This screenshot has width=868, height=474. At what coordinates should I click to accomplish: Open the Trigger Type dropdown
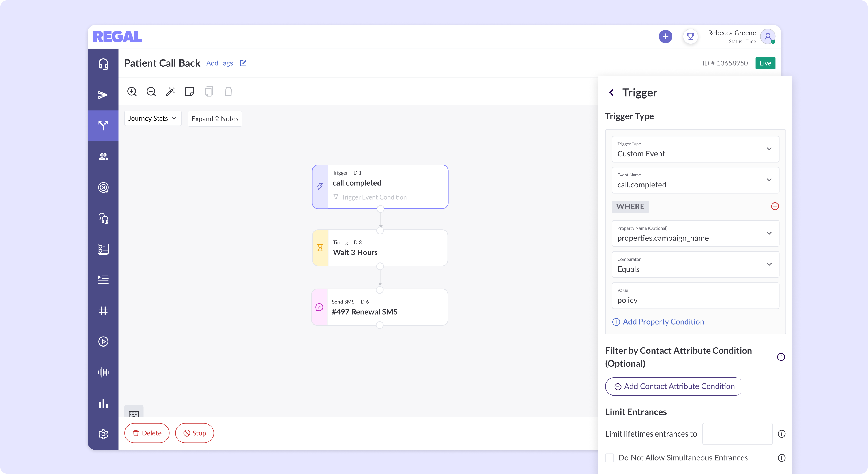point(695,149)
